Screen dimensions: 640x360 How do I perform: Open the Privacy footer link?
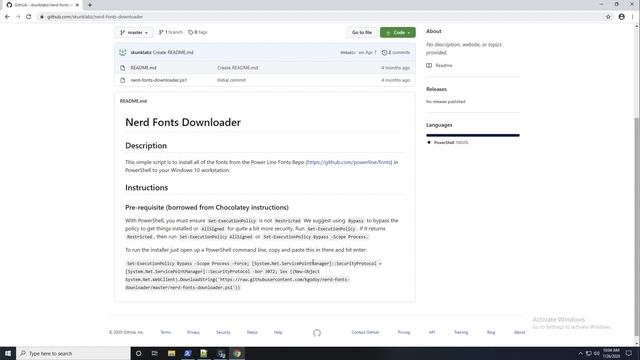pos(193,332)
